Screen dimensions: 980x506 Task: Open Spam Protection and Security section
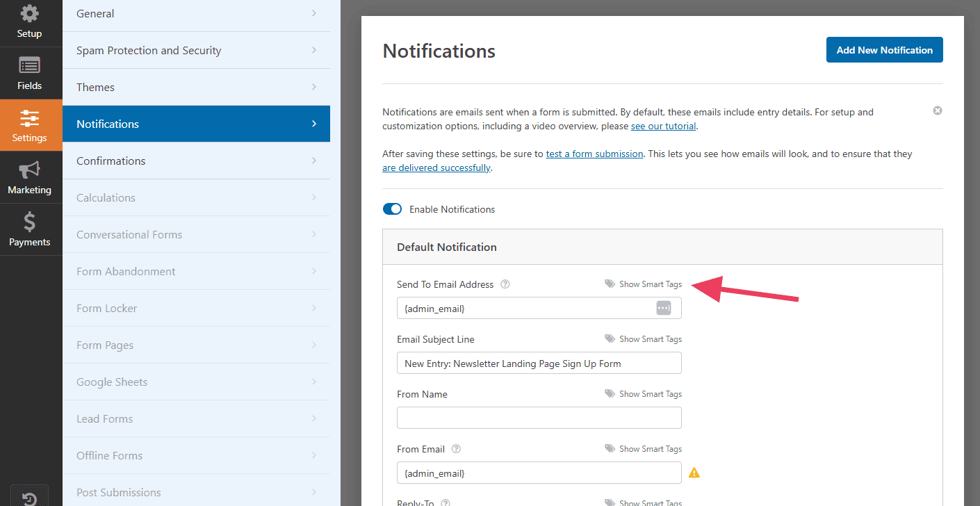(196, 50)
